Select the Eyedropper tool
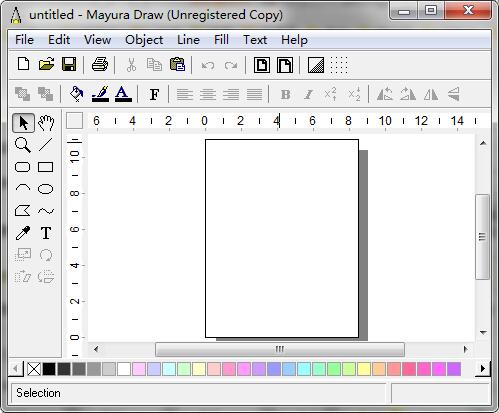Viewport: 499px width, 413px height. click(23, 233)
